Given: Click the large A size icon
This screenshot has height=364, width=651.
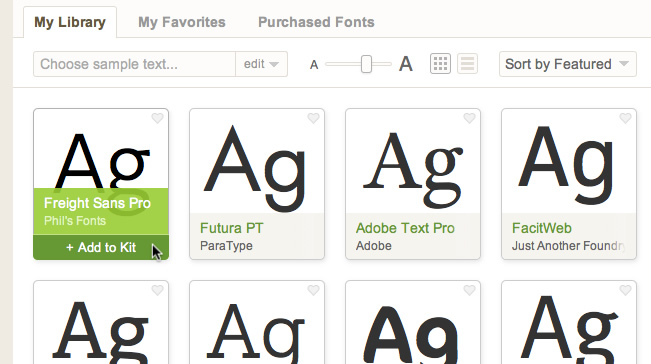Looking at the screenshot, I should coord(406,64).
